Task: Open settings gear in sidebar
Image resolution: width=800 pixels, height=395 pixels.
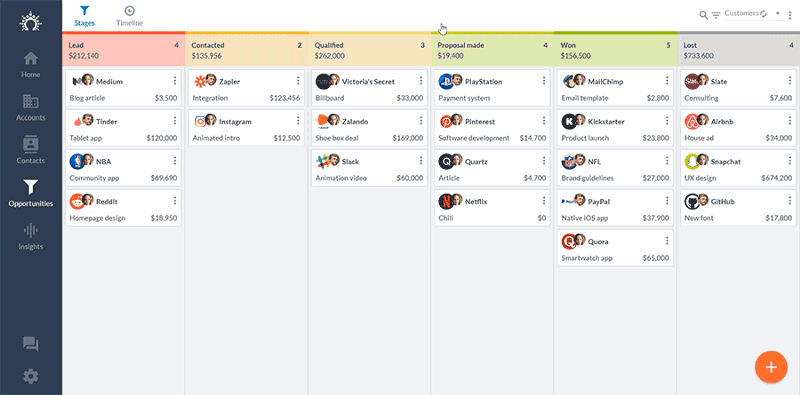Action: tap(31, 377)
